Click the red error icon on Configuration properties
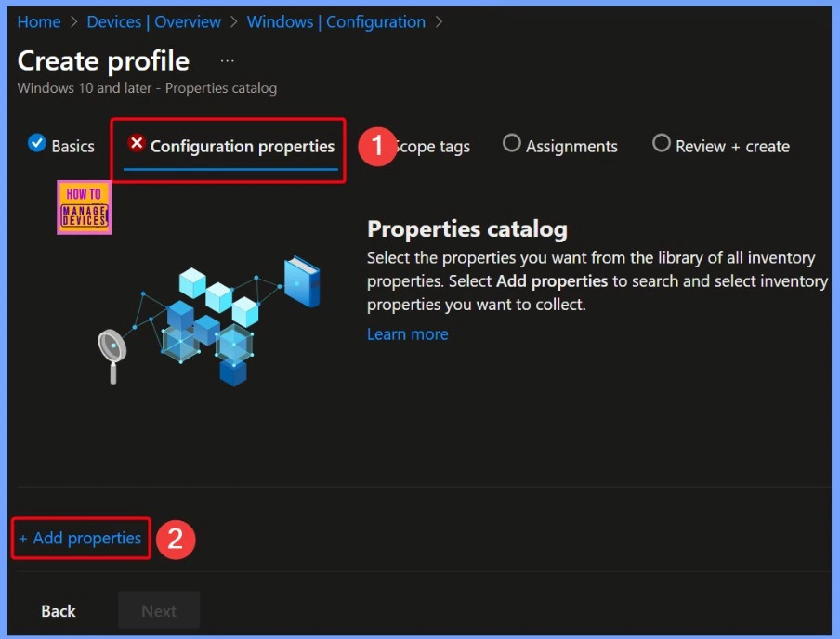 (136, 143)
